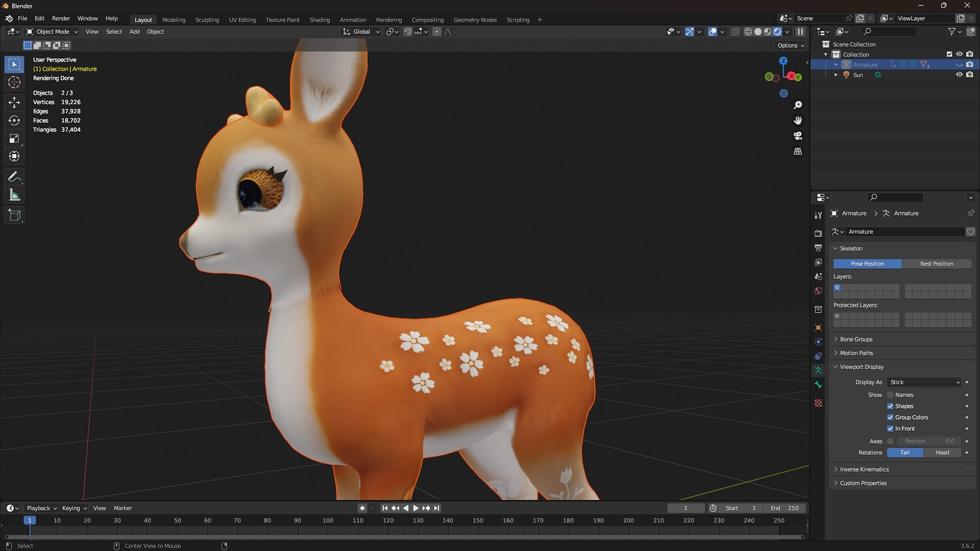
Task: Open the Object Mode dropdown
Action: click(52, 31)
